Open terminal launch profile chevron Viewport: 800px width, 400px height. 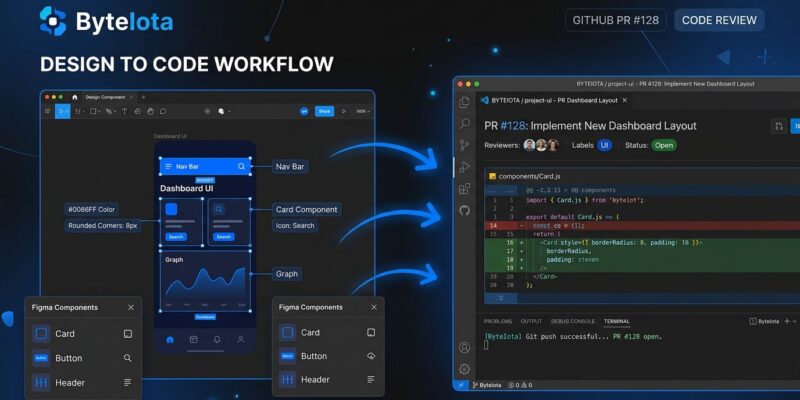[x=796, y=321]
